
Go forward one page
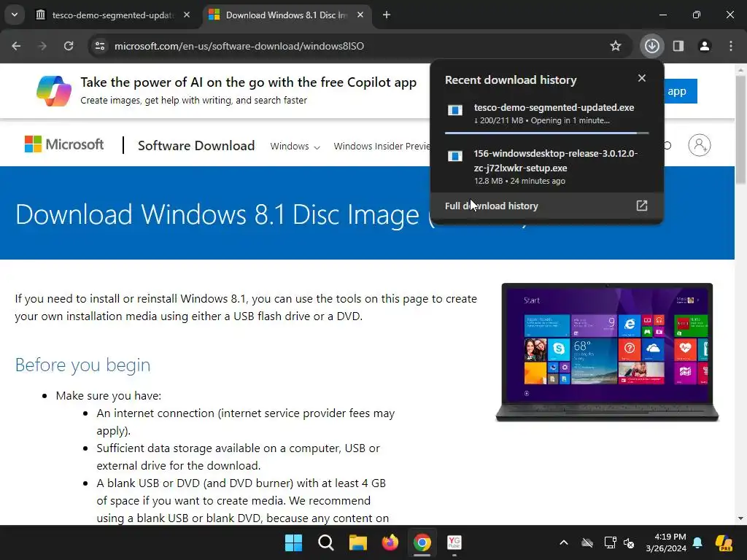42,46
